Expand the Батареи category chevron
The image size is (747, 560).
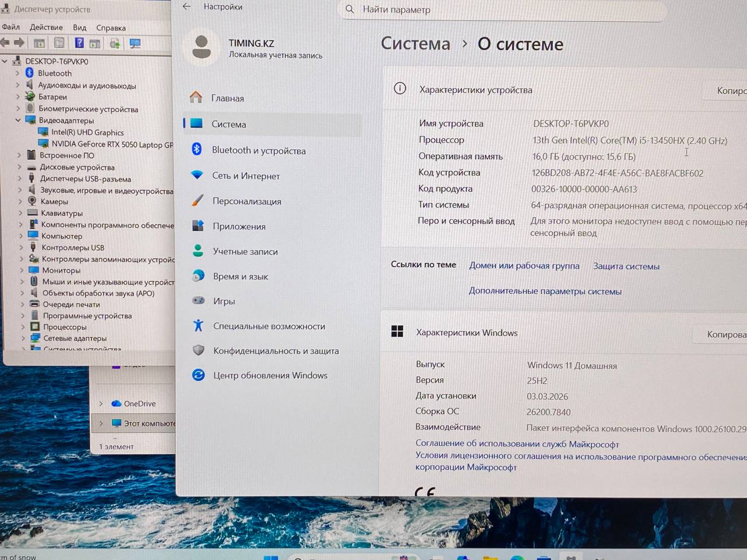pos(18,97)
